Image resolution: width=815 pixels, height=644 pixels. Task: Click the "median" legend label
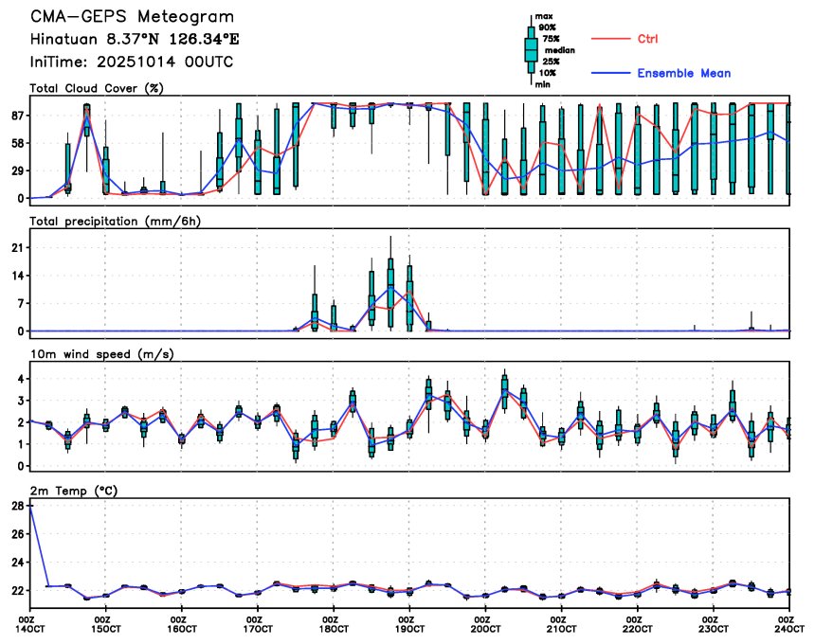560,50
